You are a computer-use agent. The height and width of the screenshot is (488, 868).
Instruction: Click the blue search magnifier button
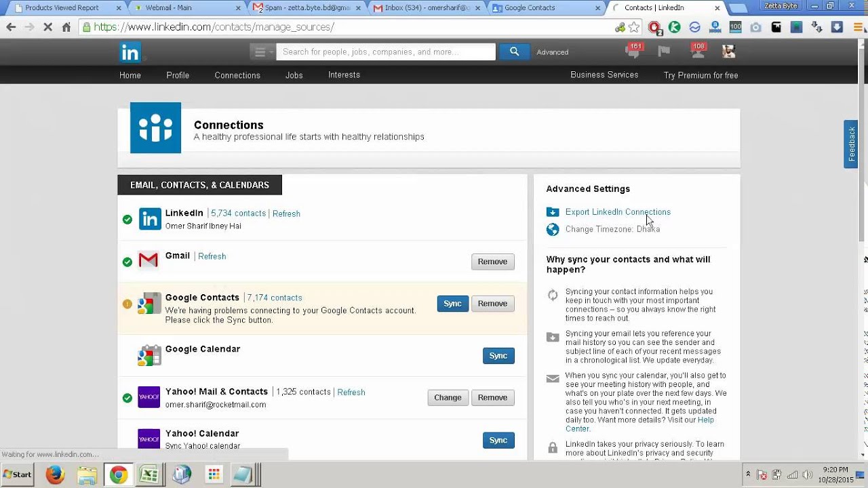(514, 52)
